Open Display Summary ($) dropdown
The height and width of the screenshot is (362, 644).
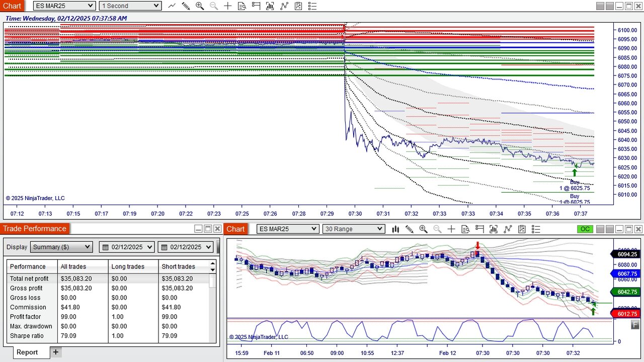tap(61, 247)
